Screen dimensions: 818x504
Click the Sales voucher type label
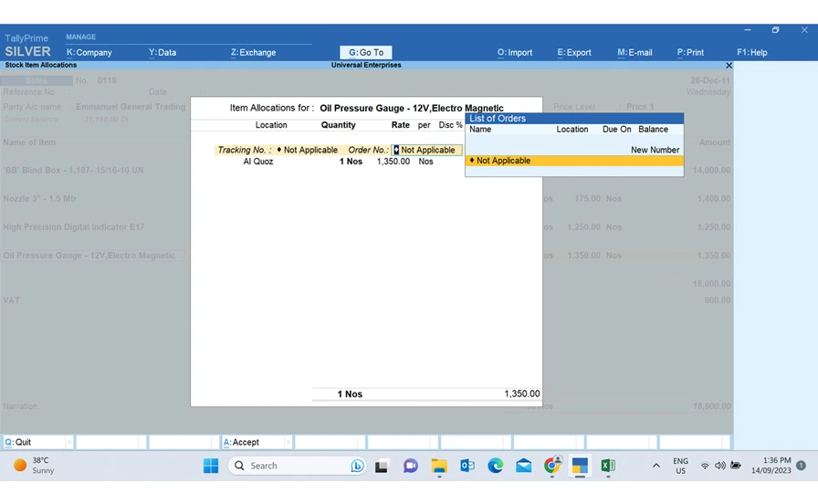tap(36, 80)
